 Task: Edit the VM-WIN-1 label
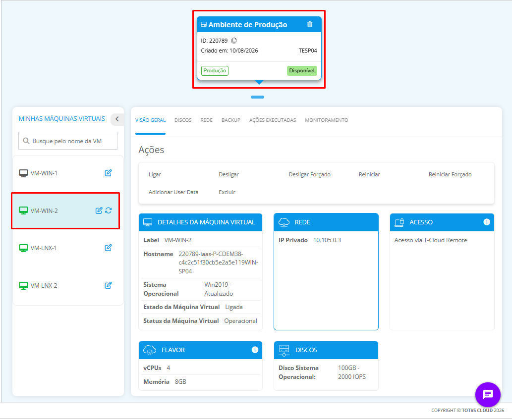pos(108,173)
